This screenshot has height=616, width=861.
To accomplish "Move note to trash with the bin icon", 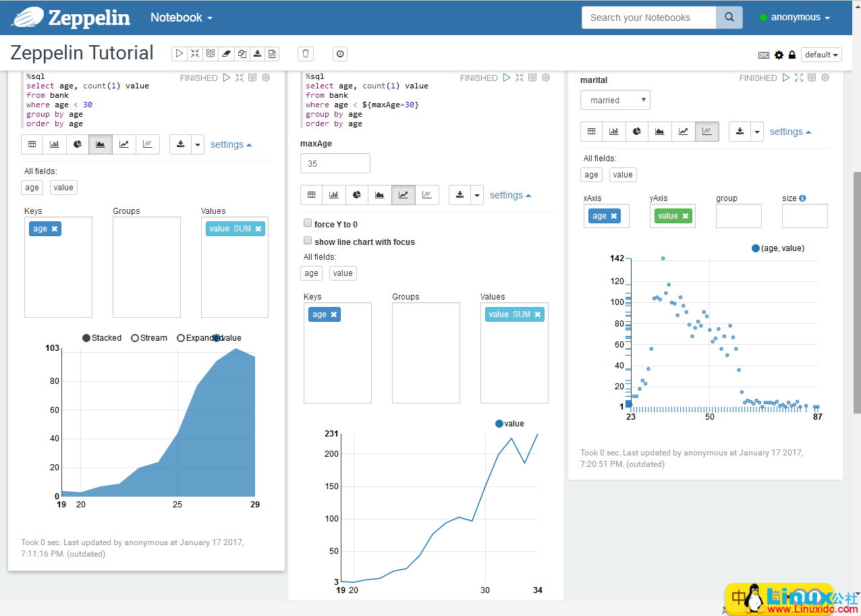I will point(305,53).
